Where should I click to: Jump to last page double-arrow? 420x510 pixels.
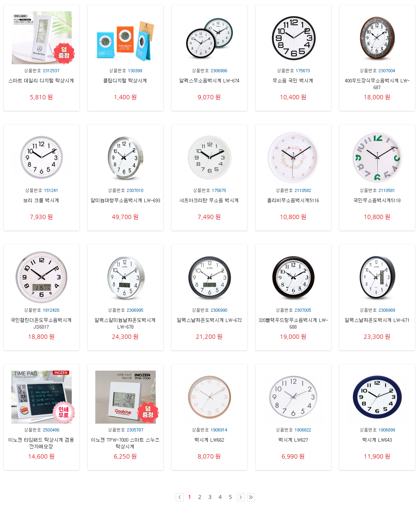(251, 497)
